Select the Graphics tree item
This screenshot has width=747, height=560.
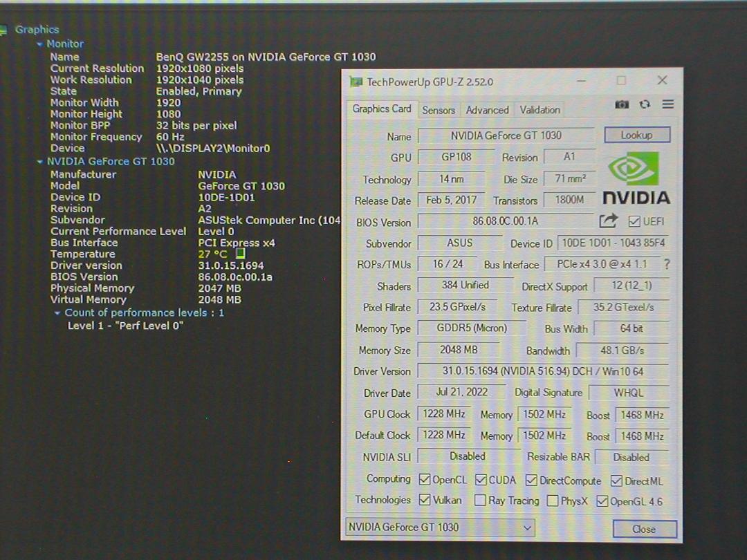(x=37, y=30)
